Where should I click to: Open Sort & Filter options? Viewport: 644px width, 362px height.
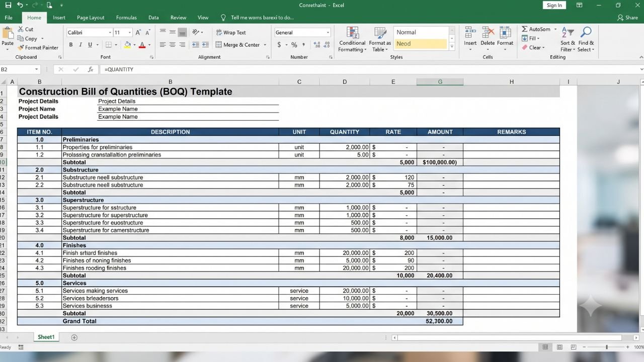pos(568,39)
